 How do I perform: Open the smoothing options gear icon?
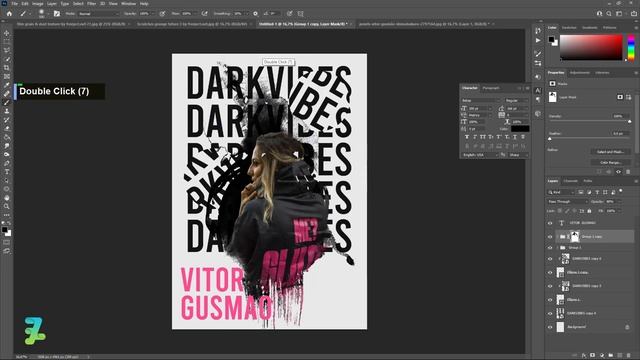(x=256, y=13)
